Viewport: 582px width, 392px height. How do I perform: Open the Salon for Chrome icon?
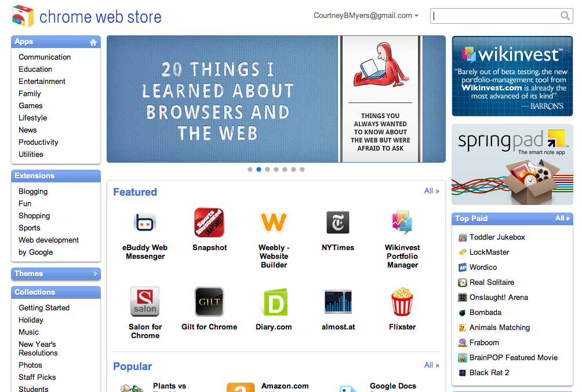[x=145, y=302]
